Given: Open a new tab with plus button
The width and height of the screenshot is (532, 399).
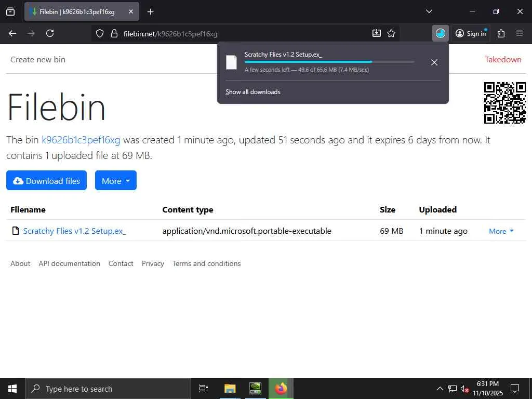Looking at the screenshot, I should point(150,12).
